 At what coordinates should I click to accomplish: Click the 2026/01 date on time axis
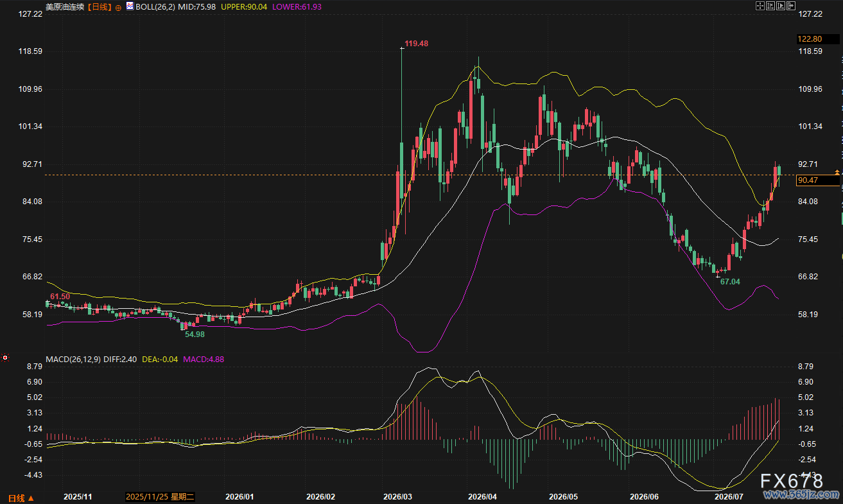240,497
